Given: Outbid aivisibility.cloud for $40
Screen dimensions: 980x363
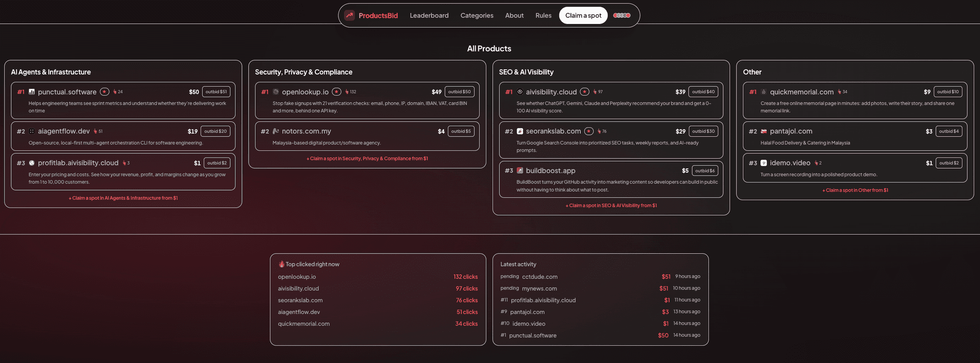Looking at the screenshot, I should (x=703, y=92).
